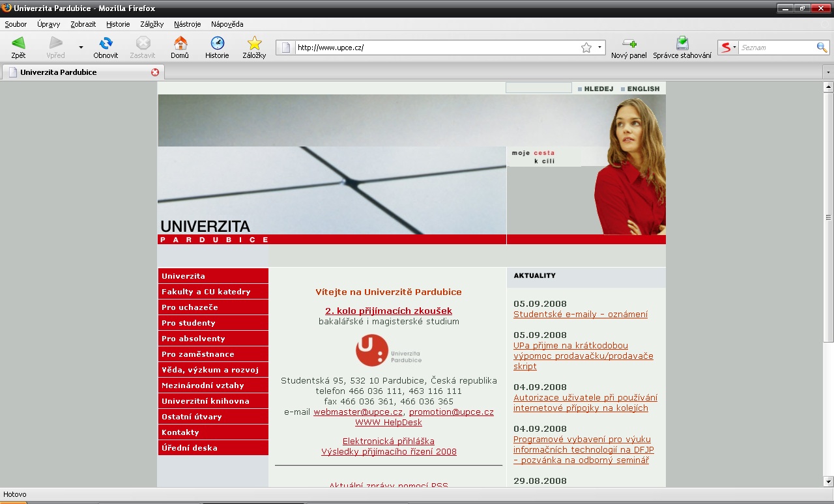The width and height of the screenshot is (834, 504).
Task: Open the Úpravy menu
Action: point(49,24)
